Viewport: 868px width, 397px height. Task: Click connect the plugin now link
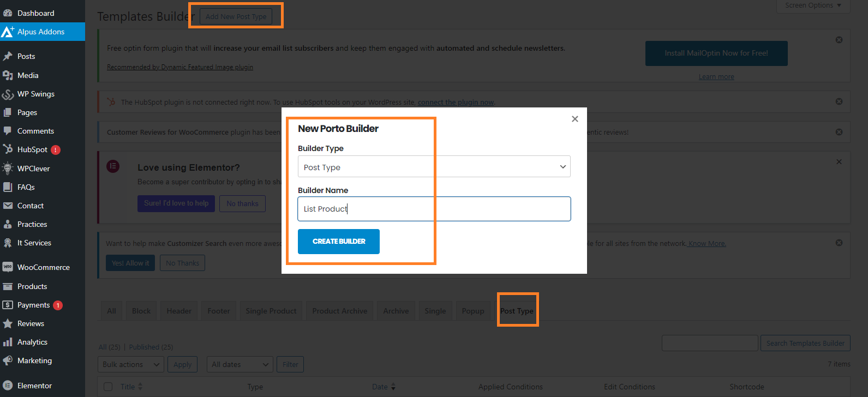pyautogui.click(x=456, y=102)
